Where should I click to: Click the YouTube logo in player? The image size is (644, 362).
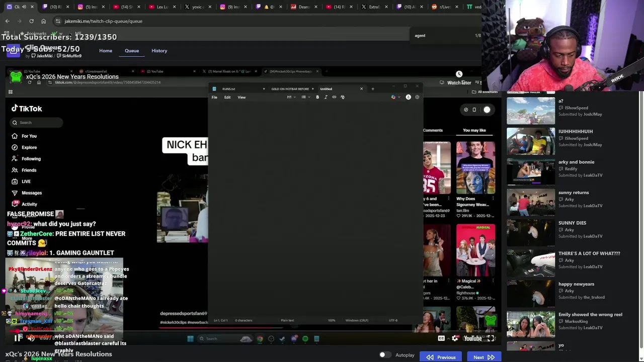coord(472,338)
